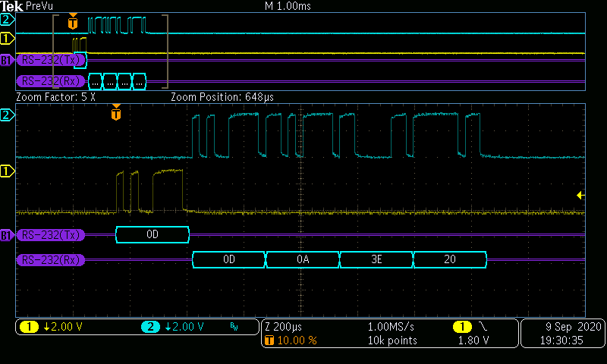Click the B1 bus indicator beside the lower RS-232(Tx) label
Screen dimensions: 607x364
[8, 235]
